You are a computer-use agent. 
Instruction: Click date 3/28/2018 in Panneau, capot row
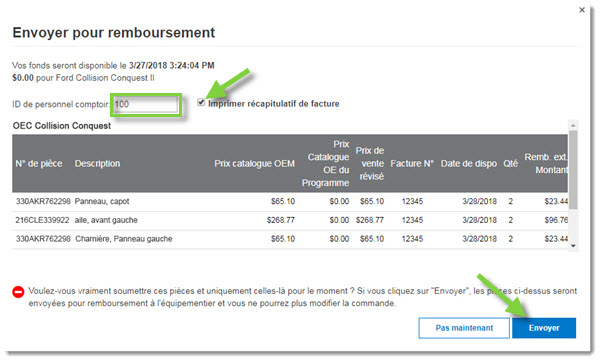point(479,201)
